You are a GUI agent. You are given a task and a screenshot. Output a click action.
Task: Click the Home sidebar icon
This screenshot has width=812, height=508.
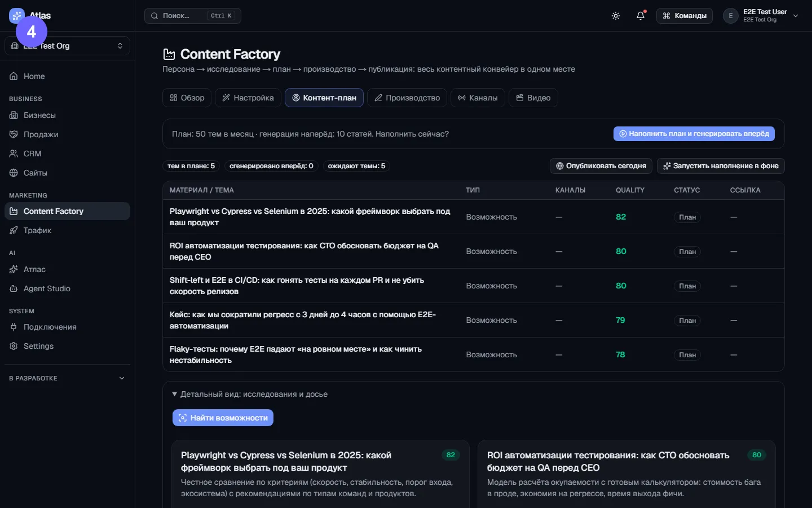[x=14, y=76]
